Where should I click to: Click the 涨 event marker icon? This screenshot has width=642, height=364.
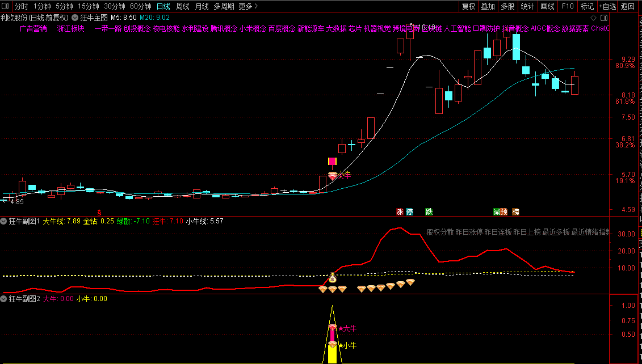point(400,212)
